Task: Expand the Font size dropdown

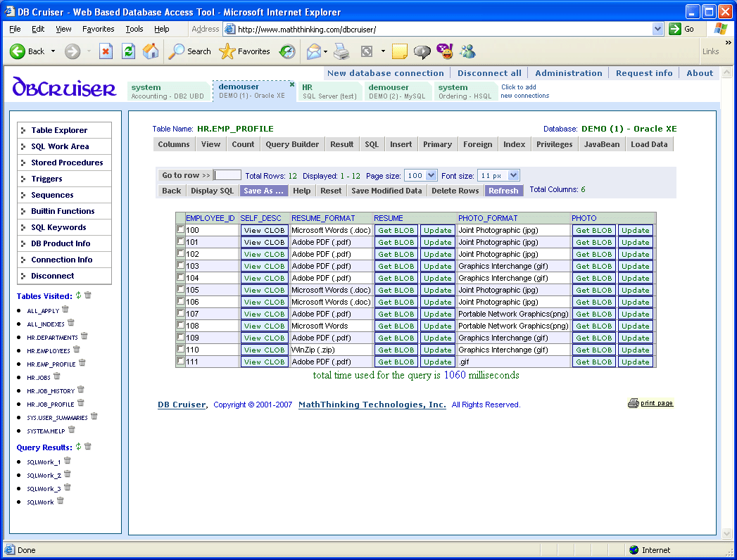Action: [513, 175]
